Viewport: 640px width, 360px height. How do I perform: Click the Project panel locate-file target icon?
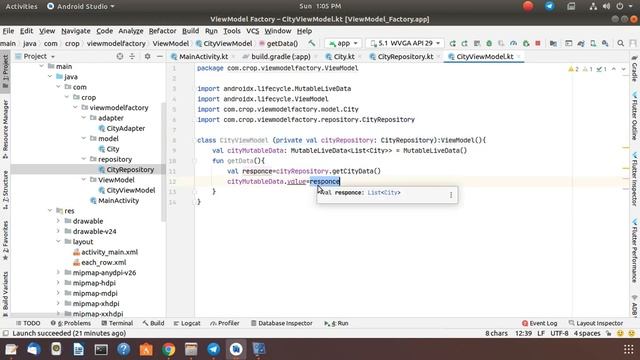120,56
